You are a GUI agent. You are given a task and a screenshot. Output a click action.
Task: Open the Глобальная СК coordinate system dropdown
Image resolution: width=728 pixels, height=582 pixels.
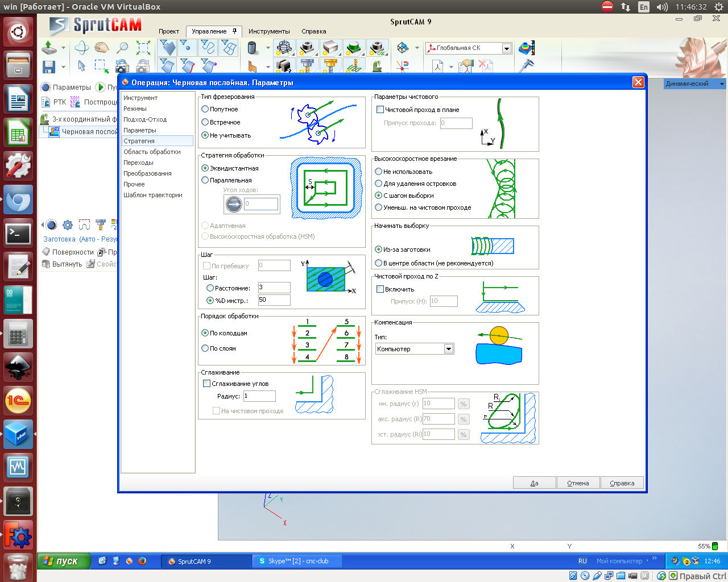click(x=507, y=48)
